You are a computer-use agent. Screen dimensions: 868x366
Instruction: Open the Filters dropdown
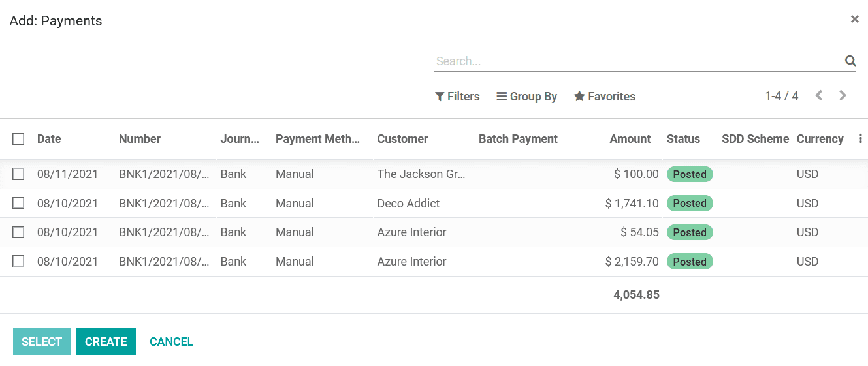pos(457,97)
